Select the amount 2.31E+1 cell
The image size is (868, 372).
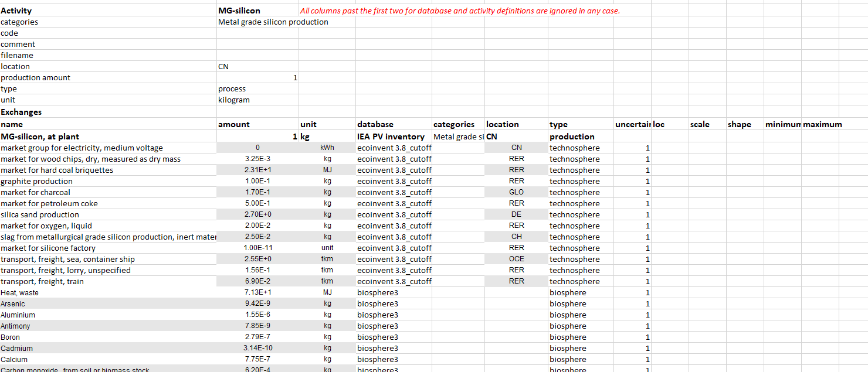point(257,170)
